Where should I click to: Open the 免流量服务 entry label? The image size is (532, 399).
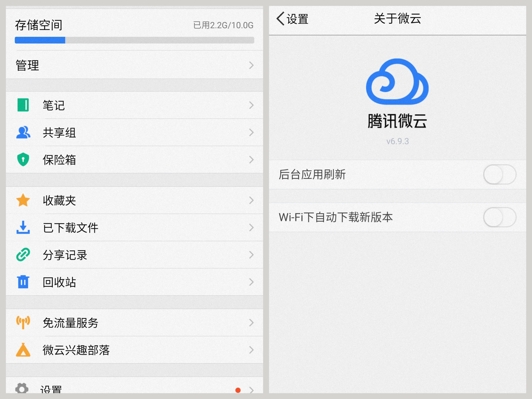point(70,323)
